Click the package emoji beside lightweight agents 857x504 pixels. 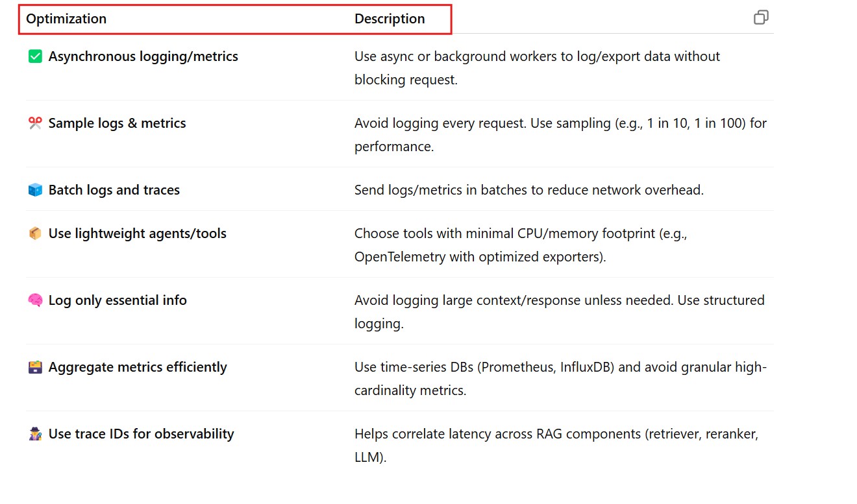tap(35, 234)
